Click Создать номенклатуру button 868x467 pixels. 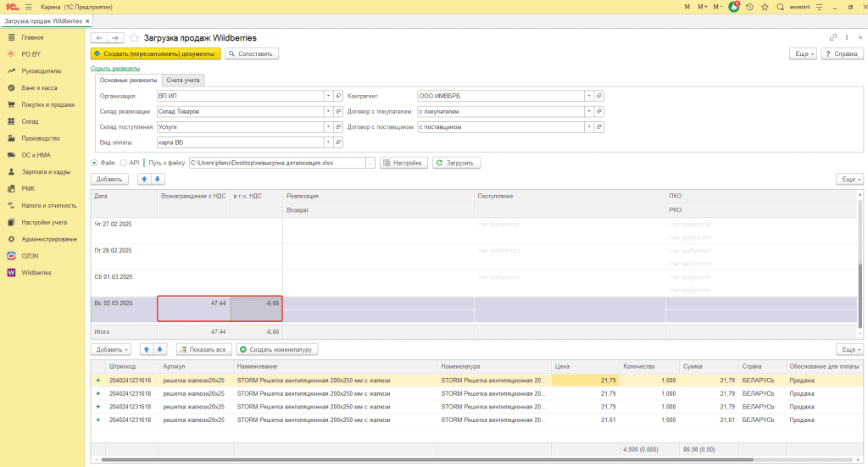(x=277, y=350)
